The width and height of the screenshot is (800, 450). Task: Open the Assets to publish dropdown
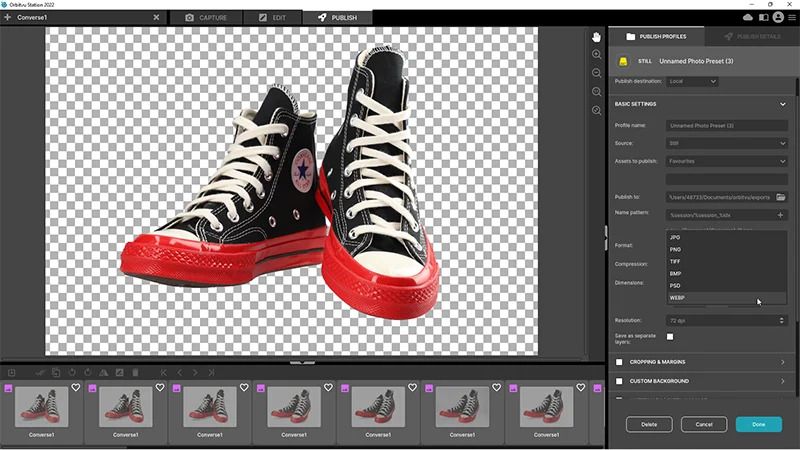(727, 160)
